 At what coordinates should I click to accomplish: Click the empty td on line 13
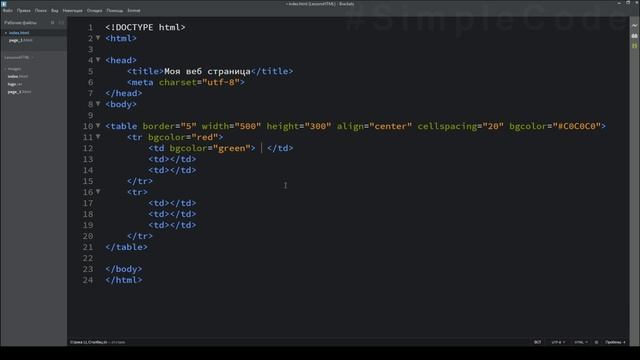click(x=172, y=159)
